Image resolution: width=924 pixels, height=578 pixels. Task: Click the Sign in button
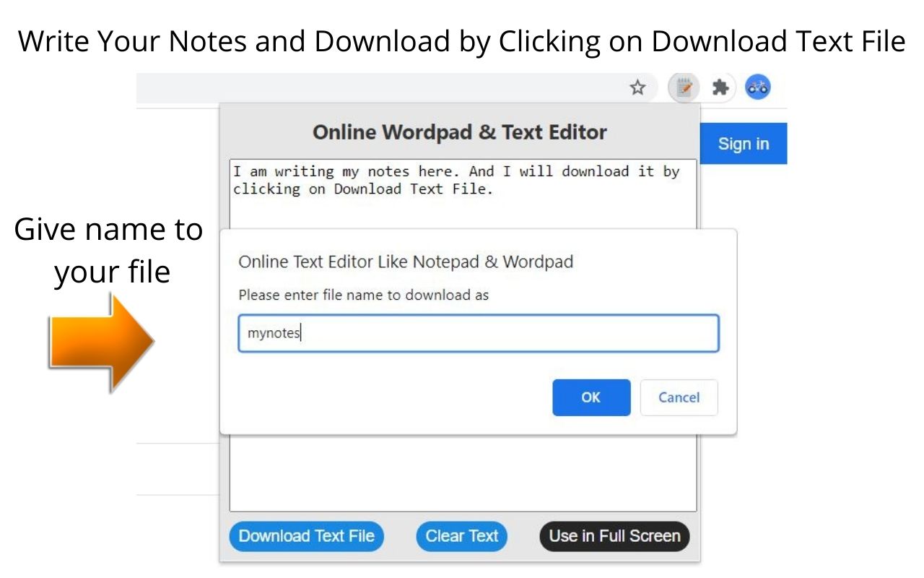click(744, 144)
